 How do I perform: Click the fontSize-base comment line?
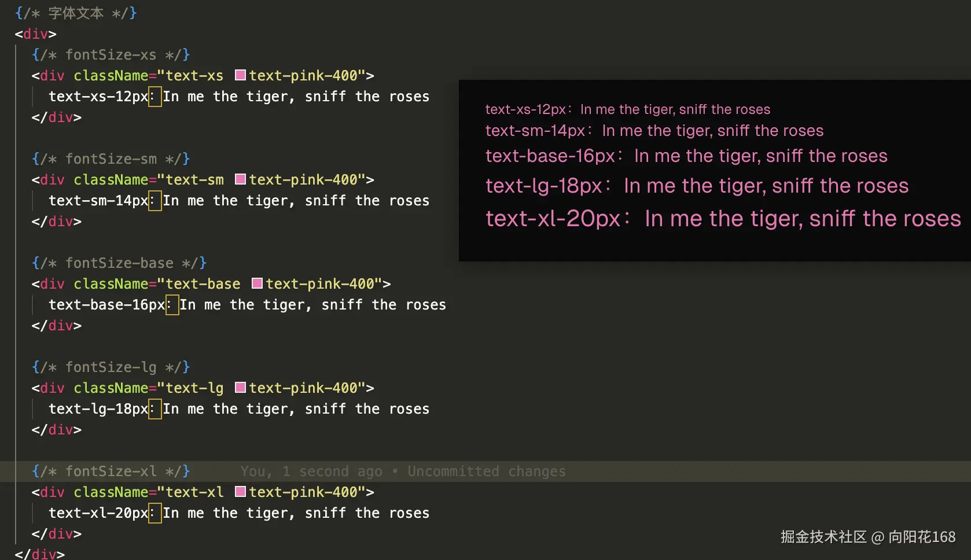119,263
